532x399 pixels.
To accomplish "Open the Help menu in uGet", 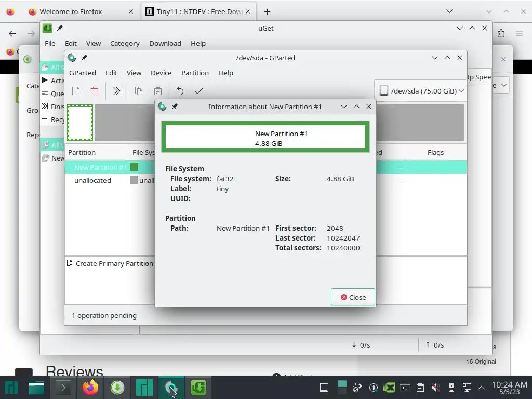I will 198,43.
